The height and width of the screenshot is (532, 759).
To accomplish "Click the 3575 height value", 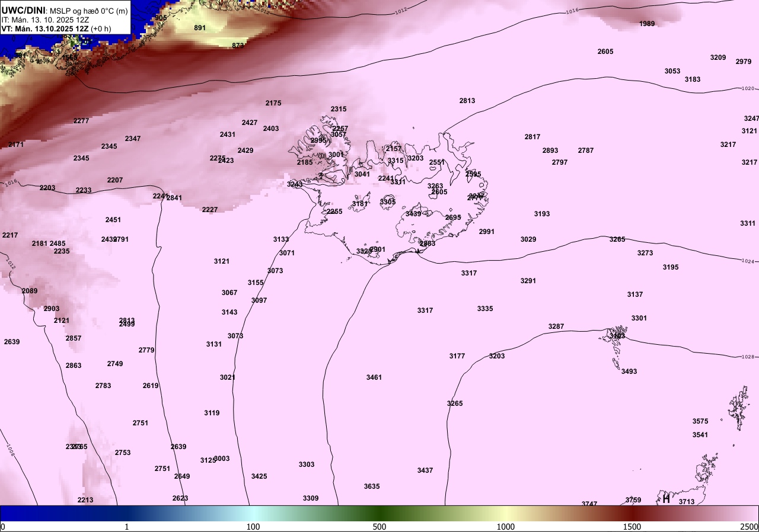I will point(700,421).
